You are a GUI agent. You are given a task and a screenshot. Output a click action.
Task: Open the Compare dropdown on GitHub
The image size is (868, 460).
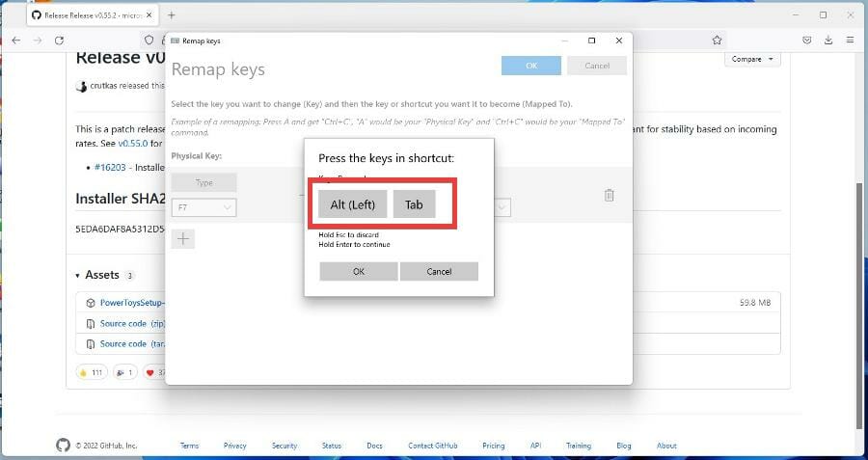752,59
